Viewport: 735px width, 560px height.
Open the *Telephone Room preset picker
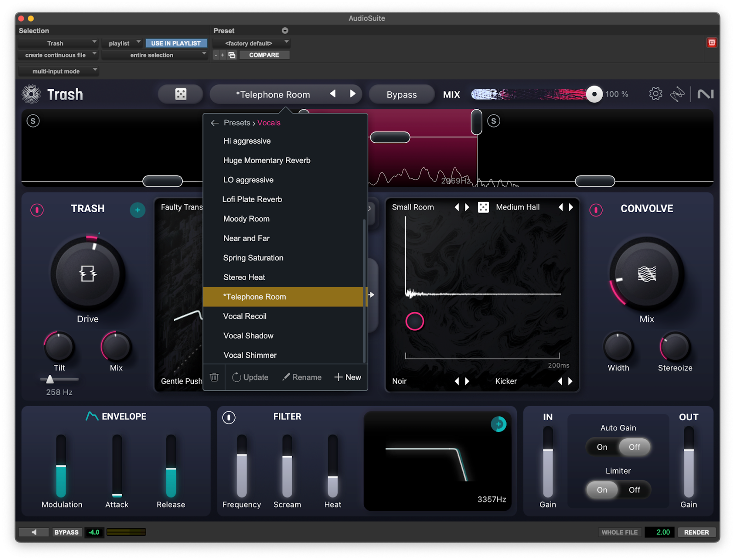[273, 94]
